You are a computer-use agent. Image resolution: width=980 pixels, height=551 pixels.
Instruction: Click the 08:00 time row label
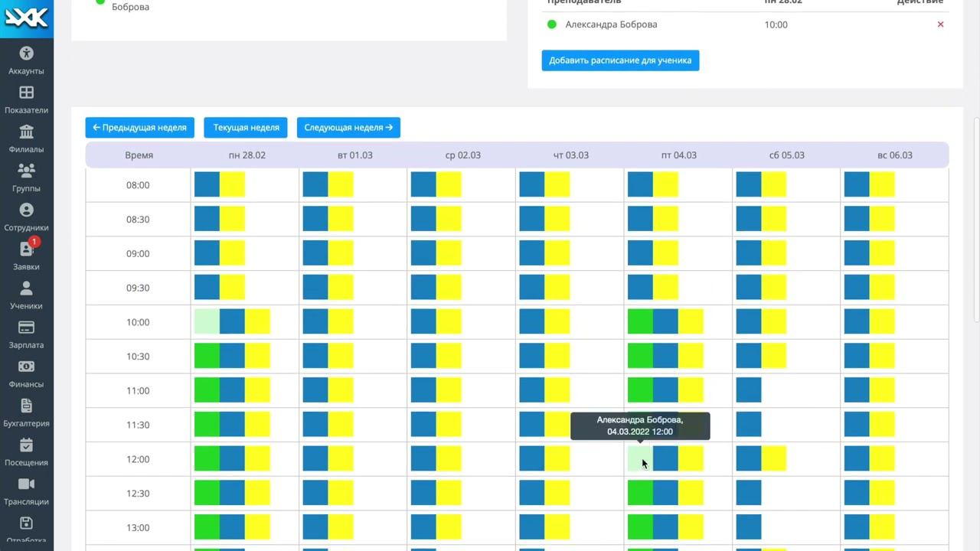point(138,185)
